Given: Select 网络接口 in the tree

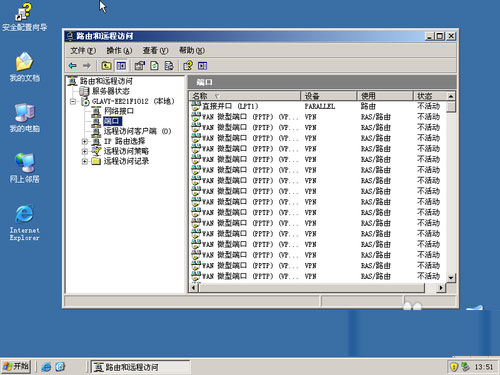Looking at the screenshot, I should [x=119, y=111].
